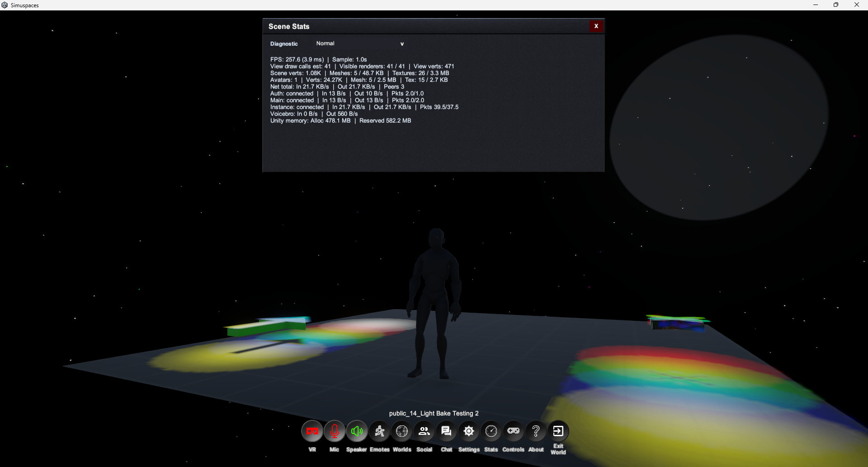Click the dropdown arrow beside Normal
The height and width of the screenshot is (467, 868).
point(402,44)
